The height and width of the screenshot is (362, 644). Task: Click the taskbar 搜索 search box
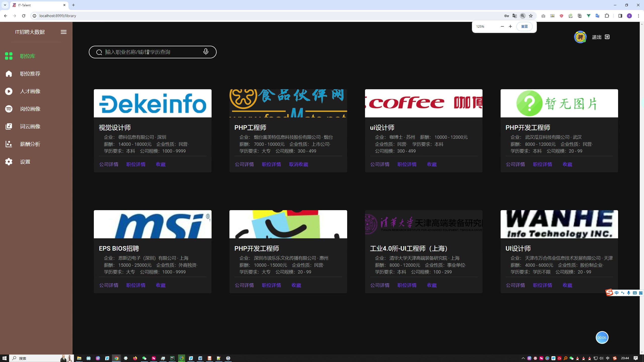pyautogui.click(x=42, y=358)
